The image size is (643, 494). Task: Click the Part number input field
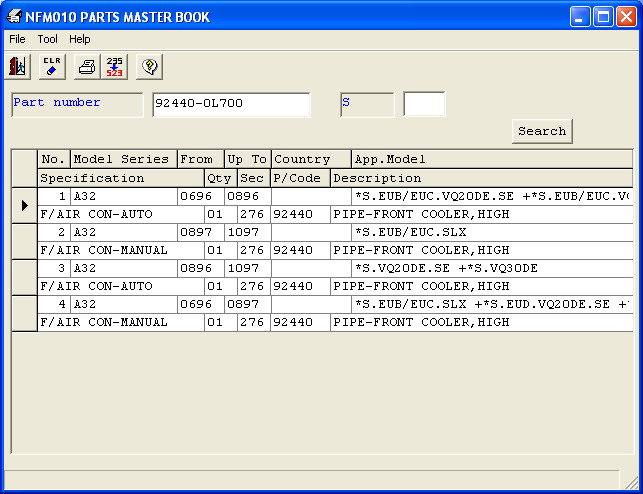pyautogui.click(x=231, y=104)
